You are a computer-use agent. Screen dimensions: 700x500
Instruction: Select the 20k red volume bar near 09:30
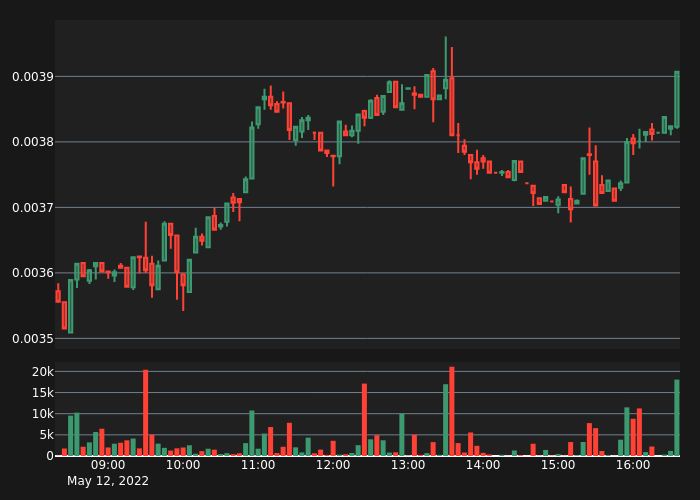click(x=146, y=413)
